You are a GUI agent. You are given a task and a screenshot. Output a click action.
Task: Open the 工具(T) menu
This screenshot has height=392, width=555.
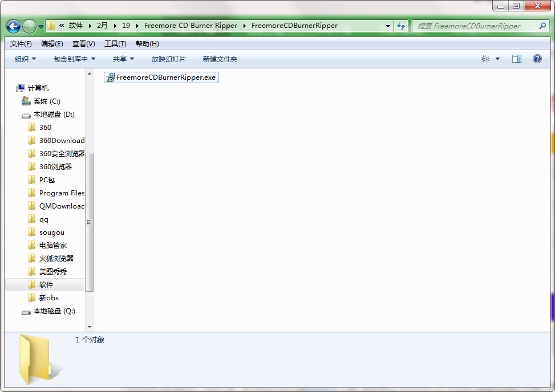click(115, 44)
